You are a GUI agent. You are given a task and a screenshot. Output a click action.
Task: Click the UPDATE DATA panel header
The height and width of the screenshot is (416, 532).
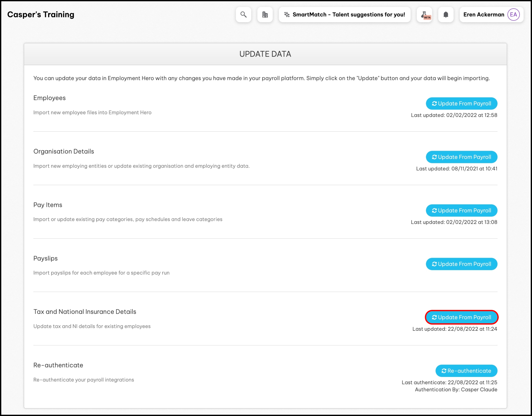click(265, 54)
